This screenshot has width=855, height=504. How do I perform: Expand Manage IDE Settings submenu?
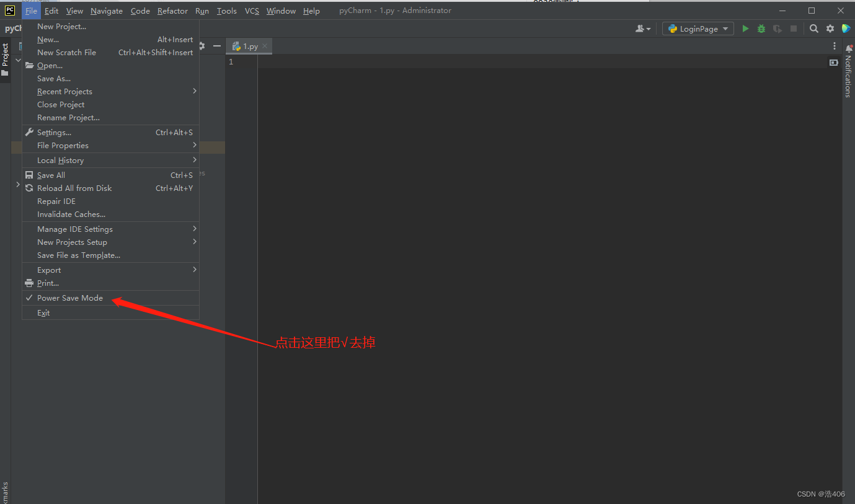110,229
